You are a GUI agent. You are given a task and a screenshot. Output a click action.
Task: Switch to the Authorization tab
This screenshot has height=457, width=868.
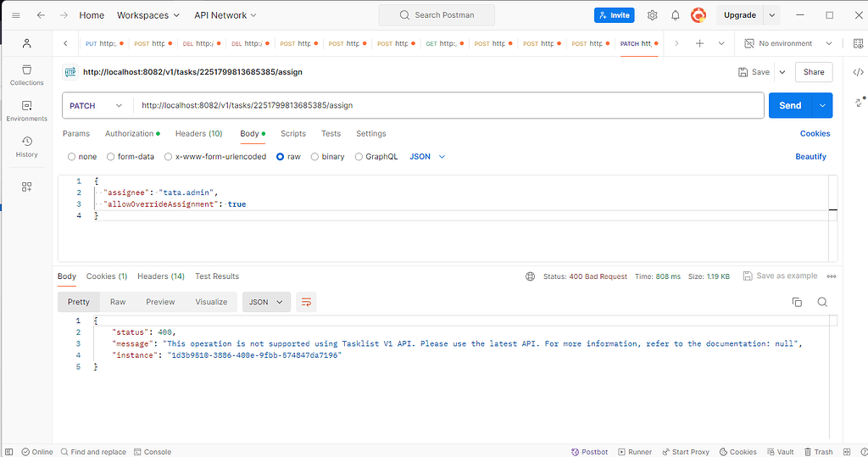point(131,133)
